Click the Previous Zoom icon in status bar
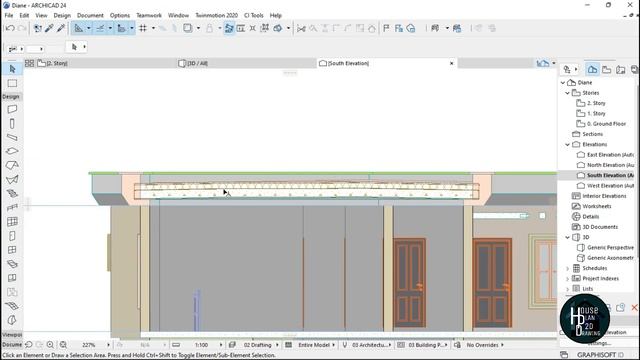 (29, 345)
